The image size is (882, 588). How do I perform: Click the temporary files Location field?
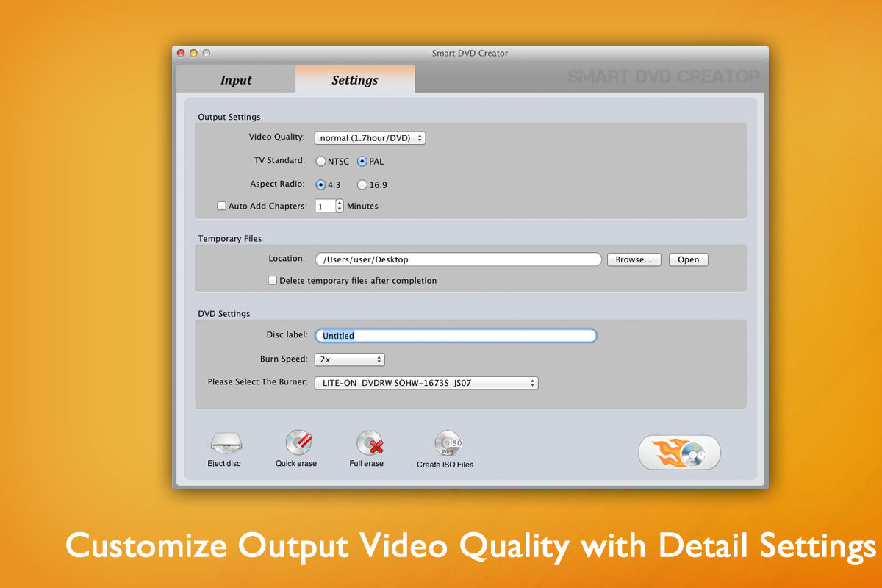click(x=459, y=259)
